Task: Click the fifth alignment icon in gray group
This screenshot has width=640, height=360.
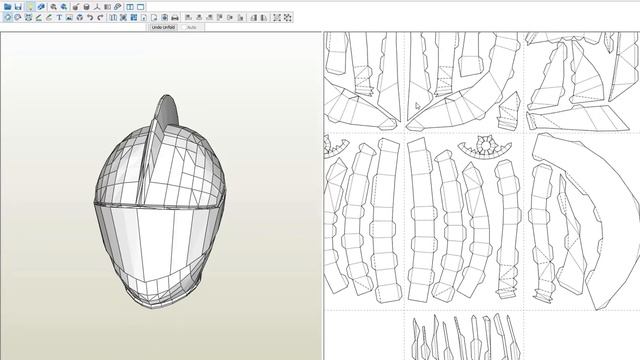Action: click(x=230, y=18)
